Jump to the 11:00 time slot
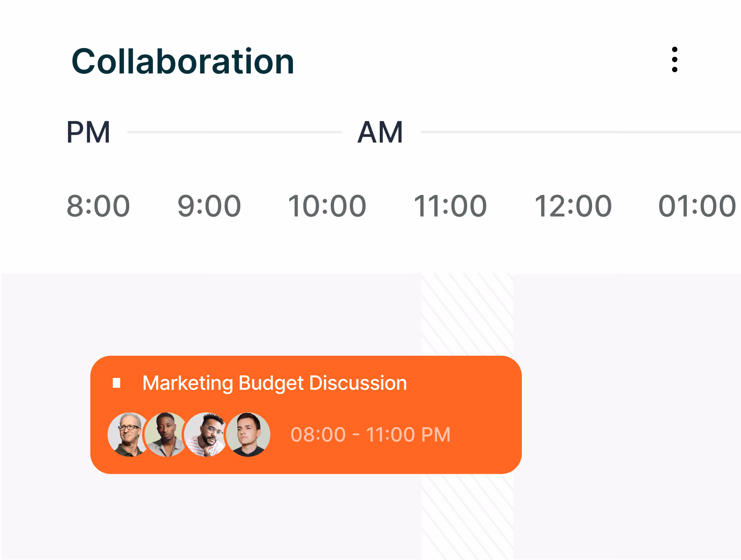This screenshot has height=560, width=741. click(450, 206)
